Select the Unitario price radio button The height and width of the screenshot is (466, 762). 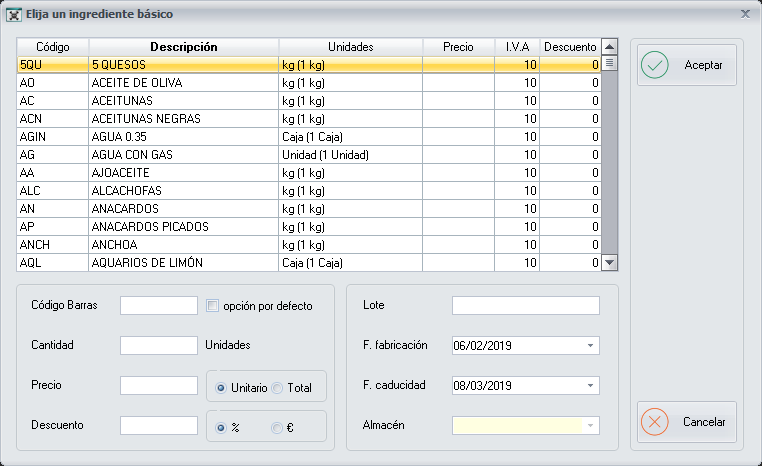[x=221, y=387]
